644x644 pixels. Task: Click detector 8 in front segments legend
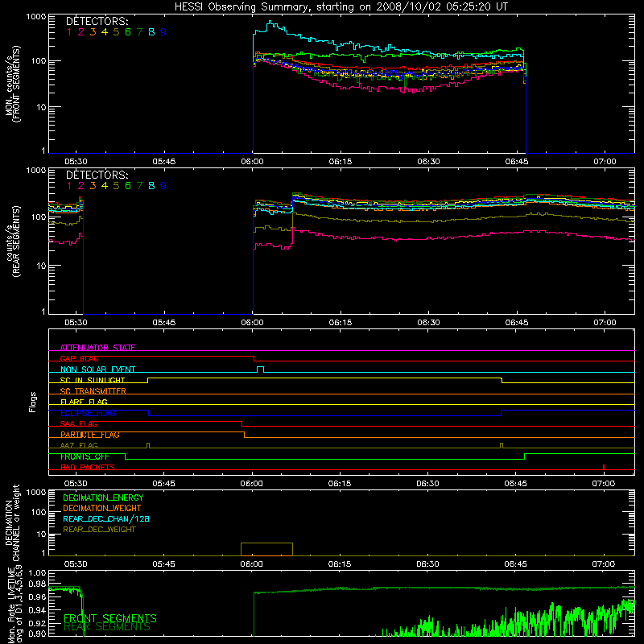tap(151, 32)
